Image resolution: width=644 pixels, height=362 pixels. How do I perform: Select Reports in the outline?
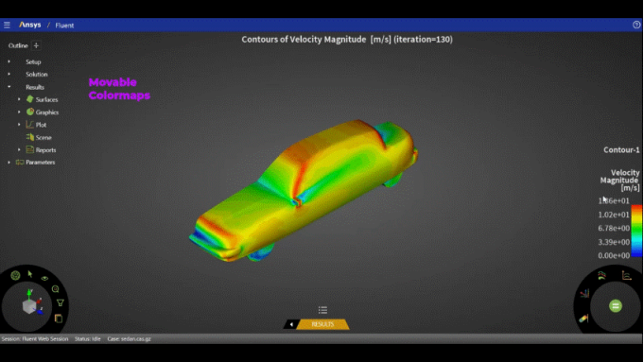[45, 150]
